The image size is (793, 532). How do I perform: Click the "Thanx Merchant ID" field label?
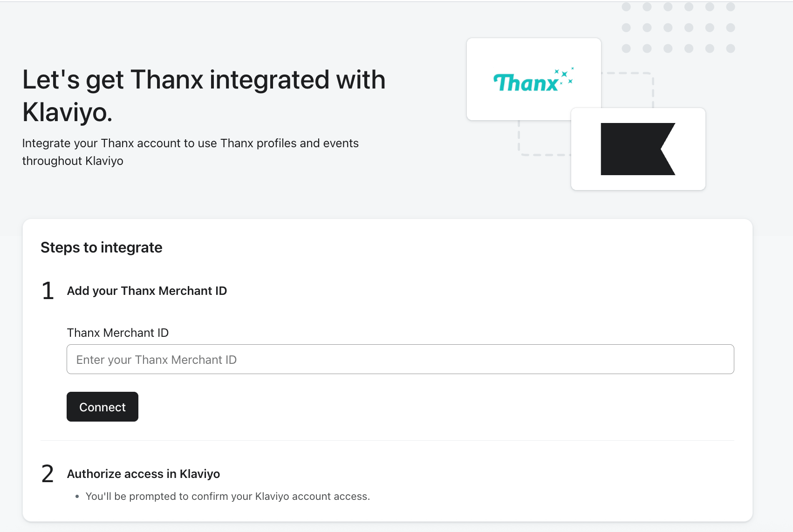click(x=117, y=333)
